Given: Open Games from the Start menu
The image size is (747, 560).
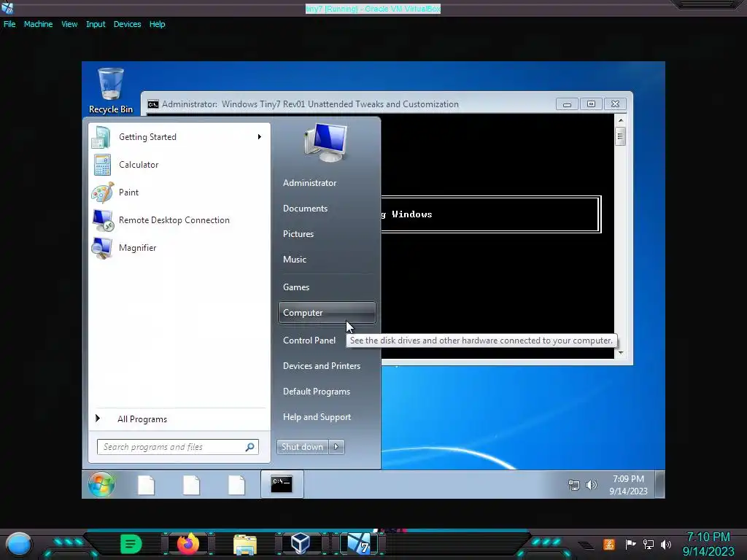Looking at the screenshot, I should [x=296, y=287].
